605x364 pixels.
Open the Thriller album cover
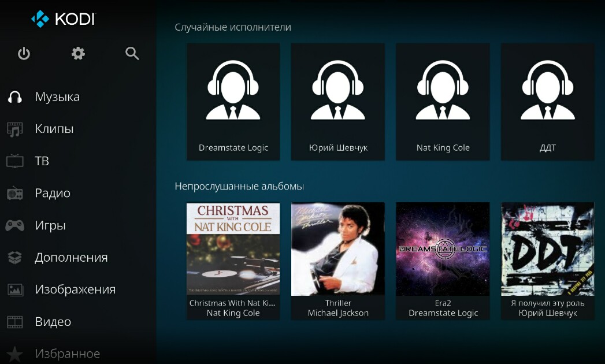(338, 249)
